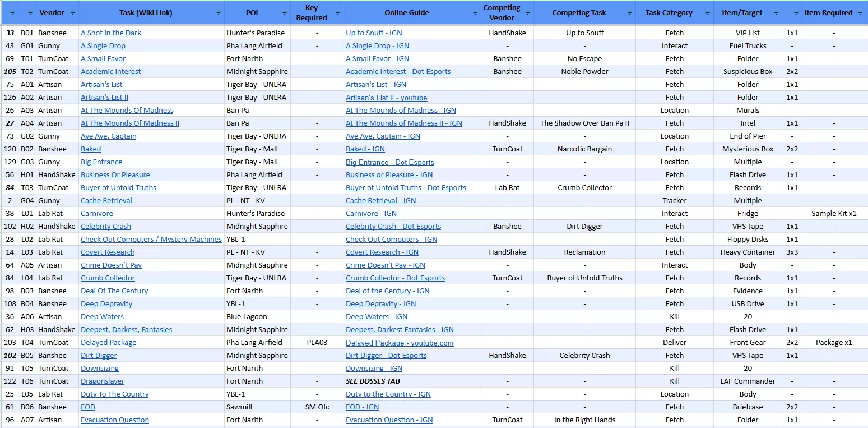Open the first column's filter dropdown

[x=12, y=12]
